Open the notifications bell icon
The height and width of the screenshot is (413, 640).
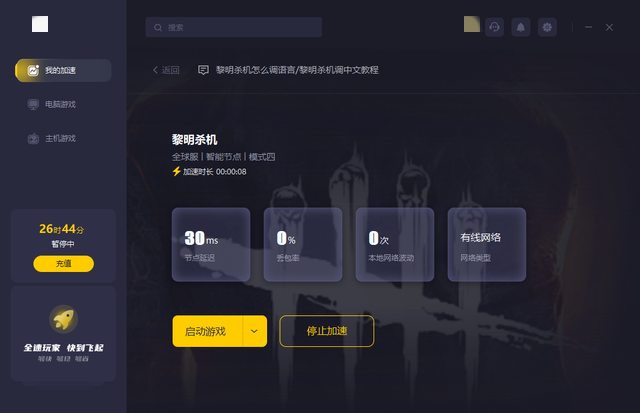521,27
